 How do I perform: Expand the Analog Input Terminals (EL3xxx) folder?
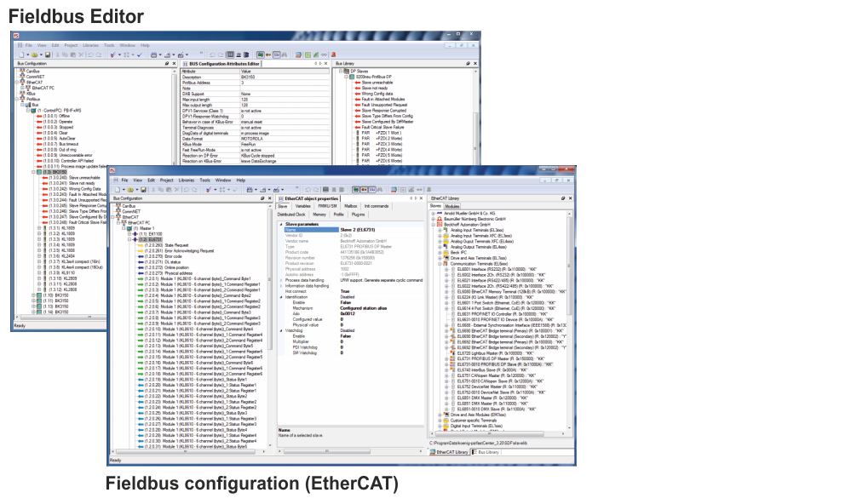pos(439,230)
